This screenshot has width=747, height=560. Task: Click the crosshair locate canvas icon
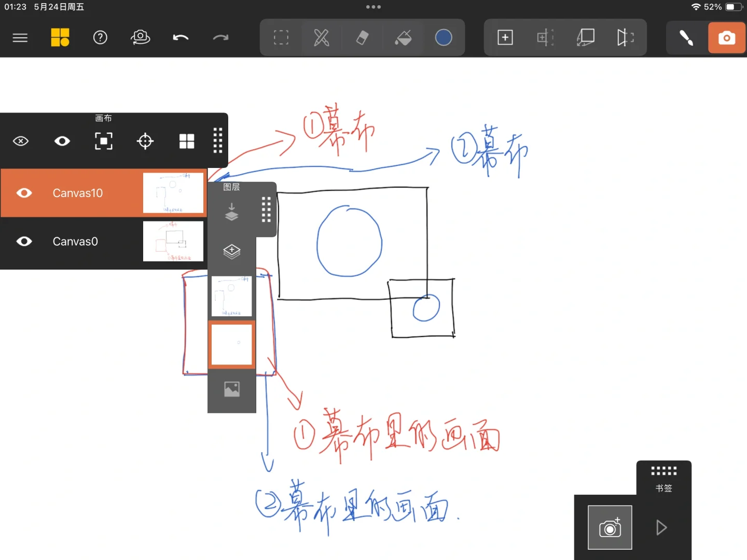coord(145,141)
